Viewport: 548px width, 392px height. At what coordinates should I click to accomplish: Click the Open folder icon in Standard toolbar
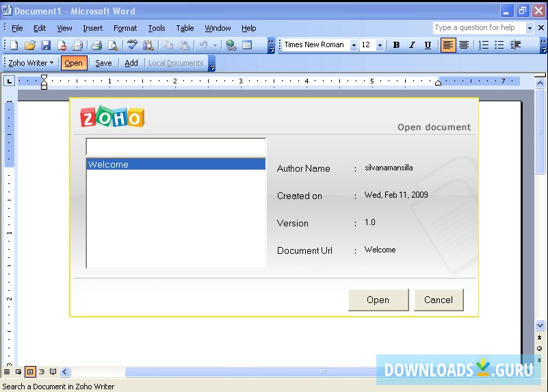click(x=30, y=45)
